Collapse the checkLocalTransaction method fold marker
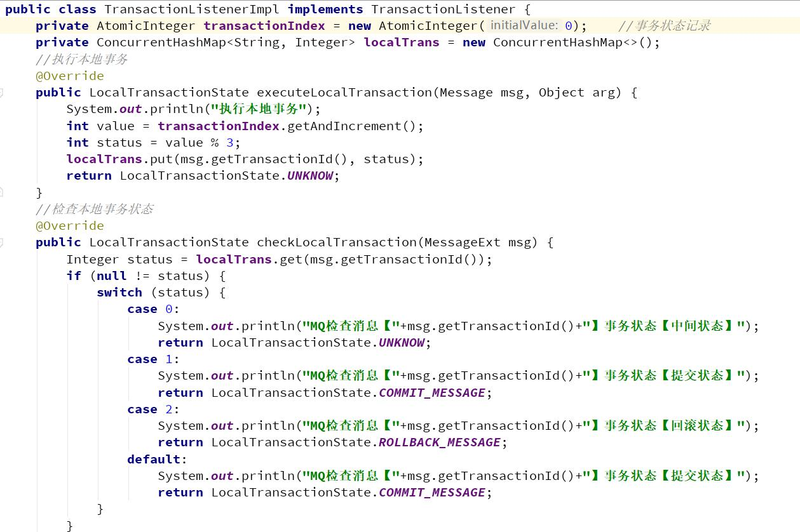The height and width of the screenshot is (532, 800). 1,243
